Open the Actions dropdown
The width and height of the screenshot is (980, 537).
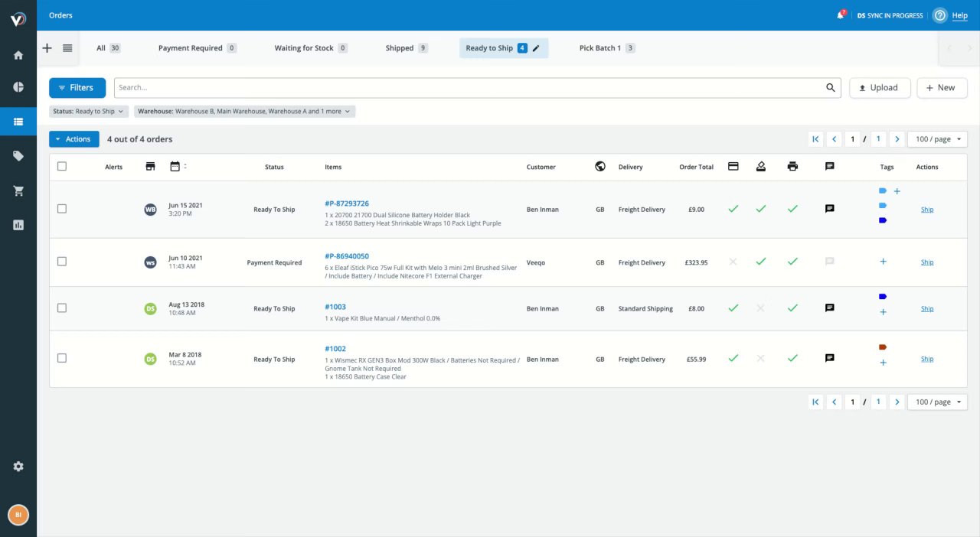point(74,139)
